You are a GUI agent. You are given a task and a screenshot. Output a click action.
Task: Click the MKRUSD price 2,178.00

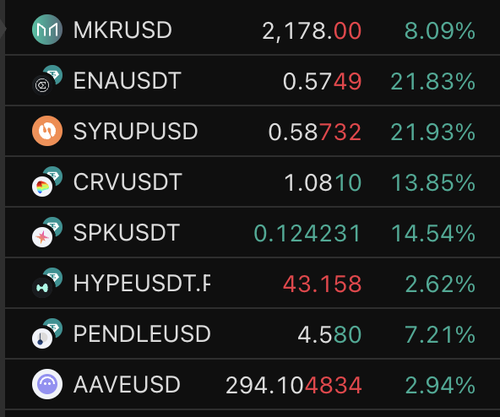click(312, 31)
